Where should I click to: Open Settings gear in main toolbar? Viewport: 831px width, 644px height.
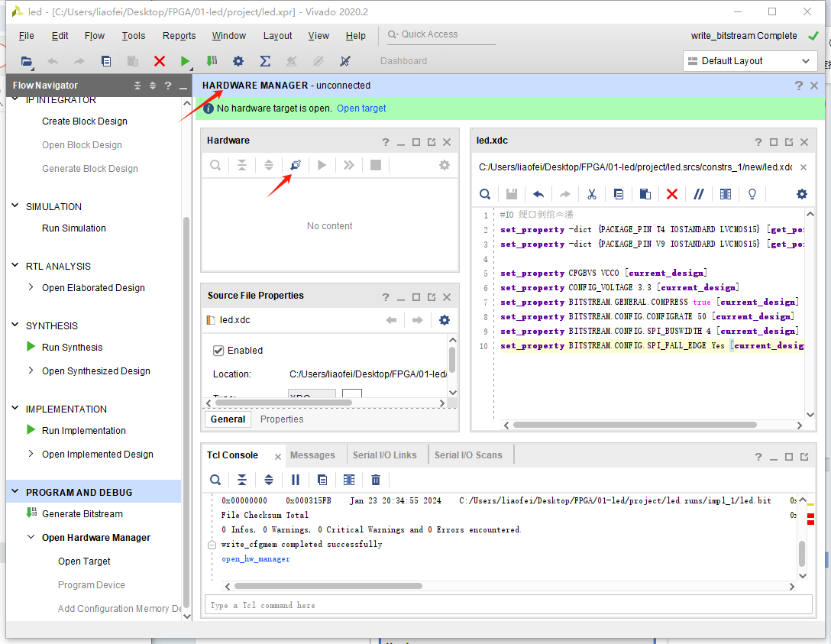pos(238,61)
